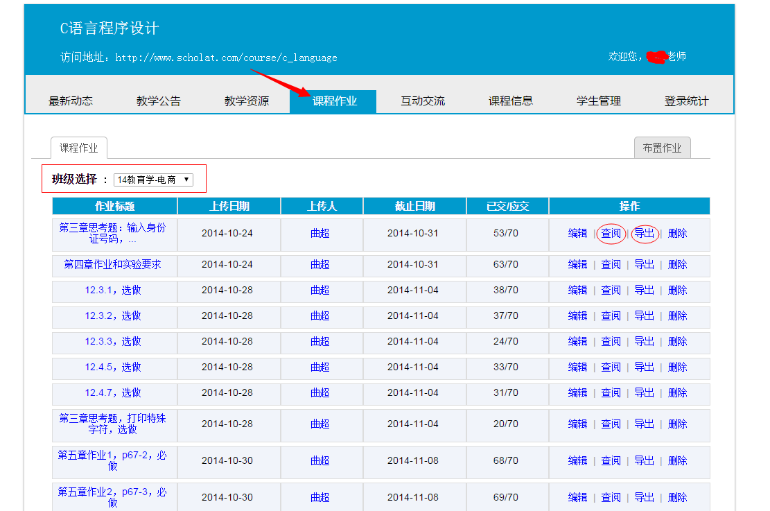Viewport: 770px width, 511px height.
Task: Click the 布置作业 button
Action: pyautogui.click(x=662, y=148)
